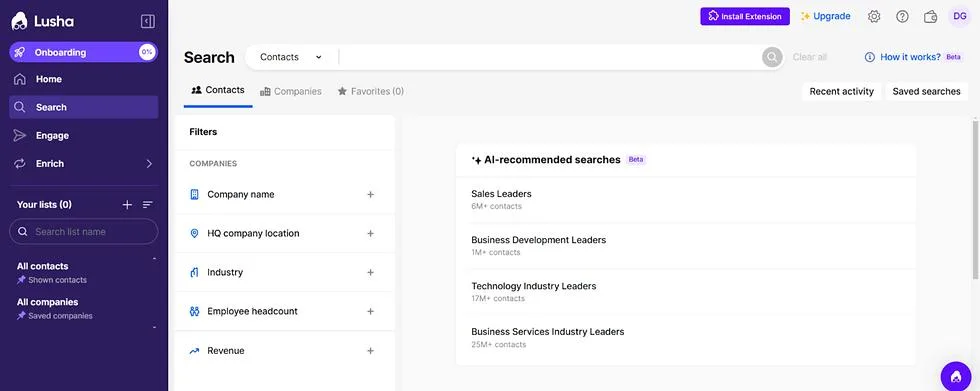Open Recent activity
The height and width of the screenshot is (391, 980).
(841, 91)
